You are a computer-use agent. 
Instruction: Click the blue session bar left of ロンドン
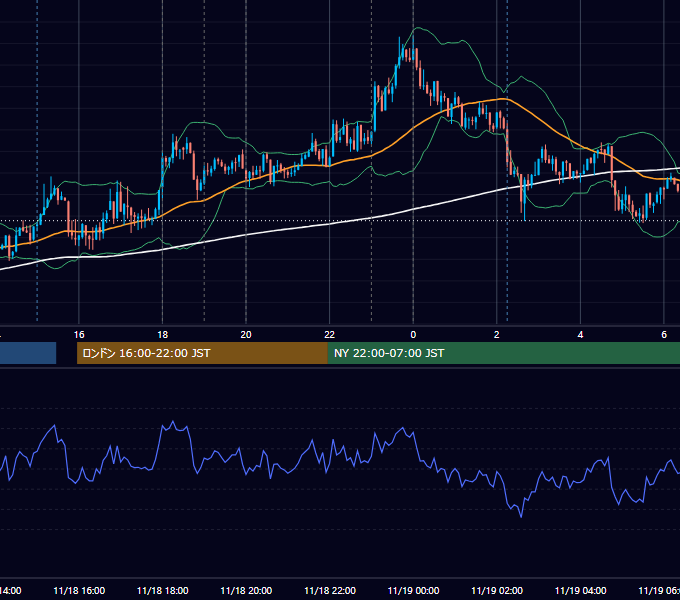(28, 353)
